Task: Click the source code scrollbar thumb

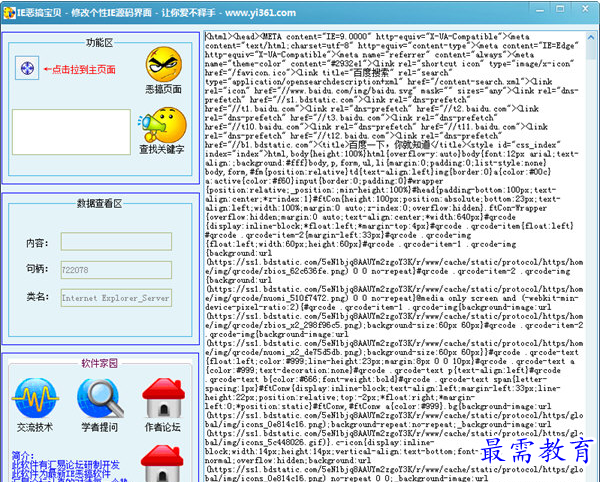Action: (x=591, y=51)
